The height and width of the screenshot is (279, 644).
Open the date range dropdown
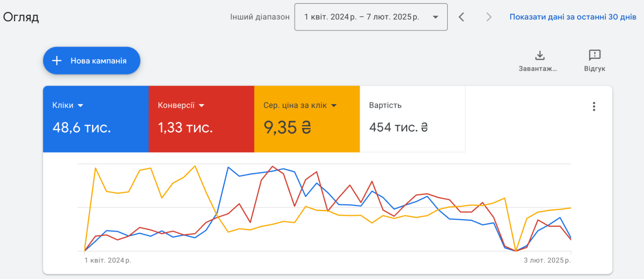(x=371, y=17)
